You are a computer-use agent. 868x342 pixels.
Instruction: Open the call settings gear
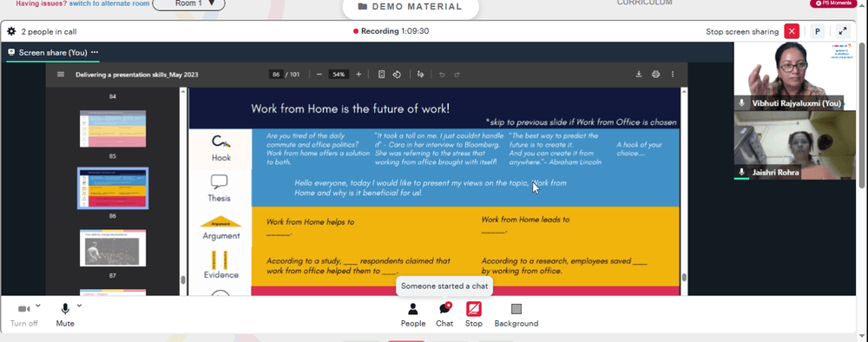(11, 31)
